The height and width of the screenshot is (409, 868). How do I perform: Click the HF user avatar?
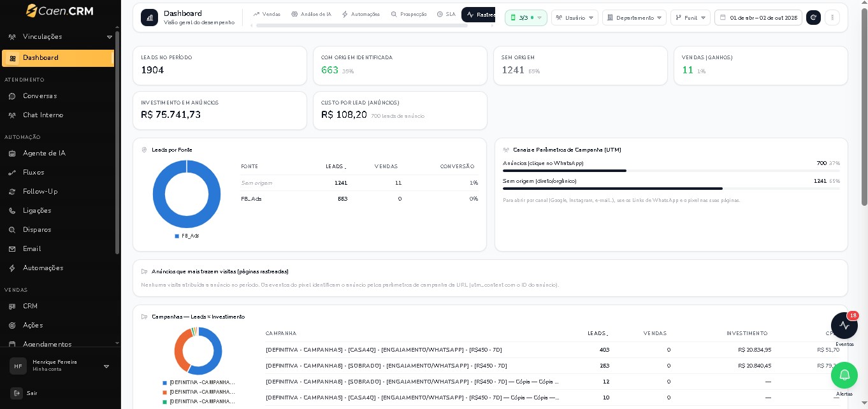click(x=18, y=366)
